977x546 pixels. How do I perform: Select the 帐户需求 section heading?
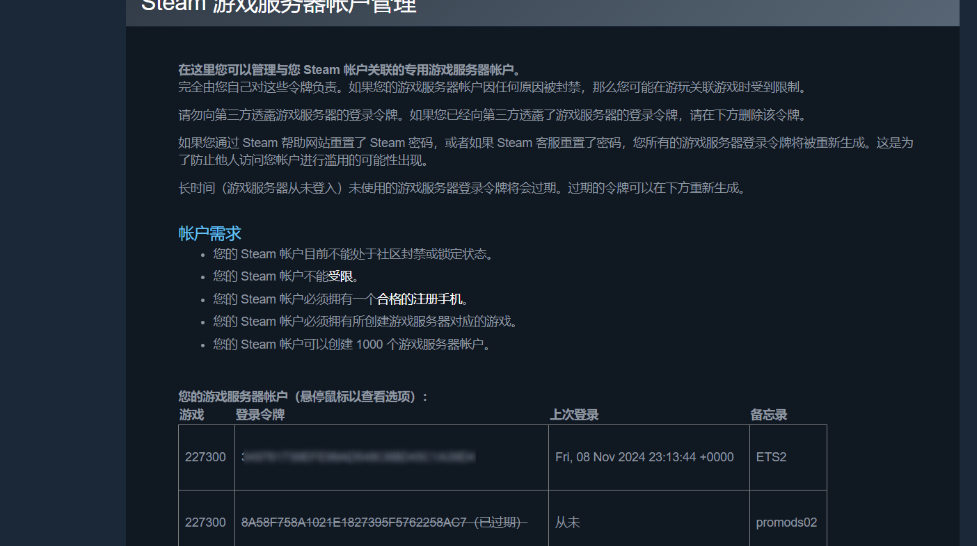coord(209,233)
